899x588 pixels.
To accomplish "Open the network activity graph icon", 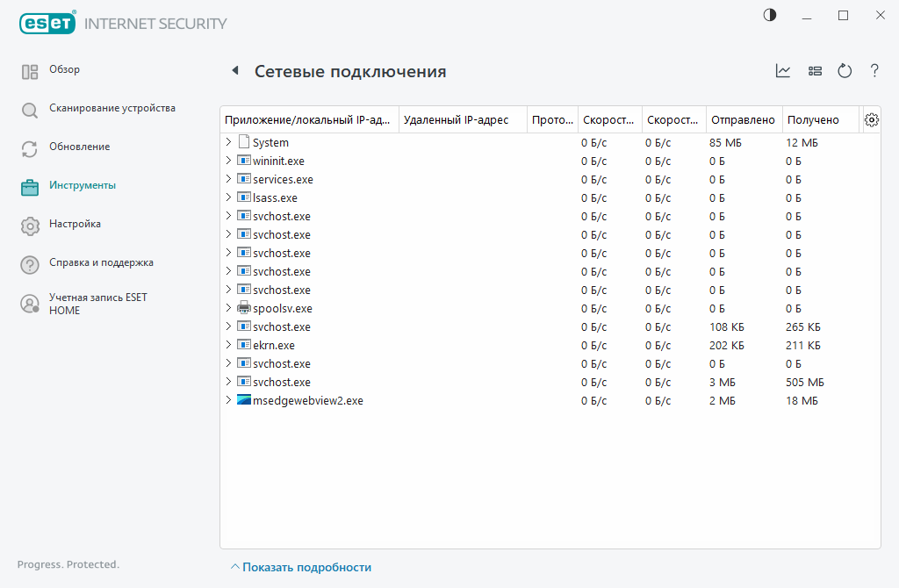I will [x=782, y=70].
